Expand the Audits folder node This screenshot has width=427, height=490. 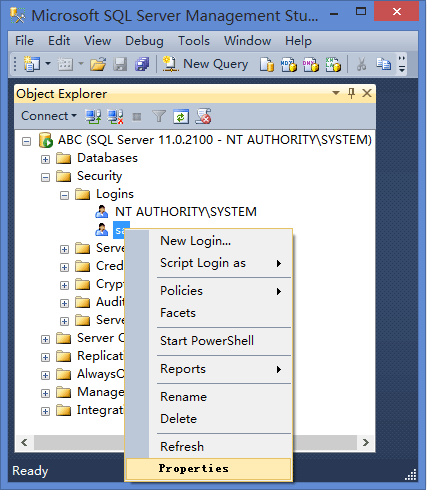pyautogui.click(x=64, y=303)
